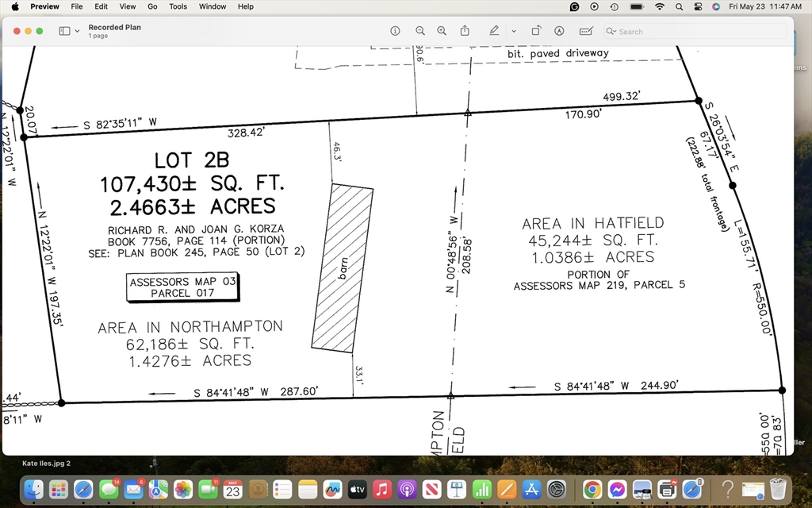The image size is (812, 508).
Task: Open Spotlight search in menu bar
Action: click(x=679, y=6)
